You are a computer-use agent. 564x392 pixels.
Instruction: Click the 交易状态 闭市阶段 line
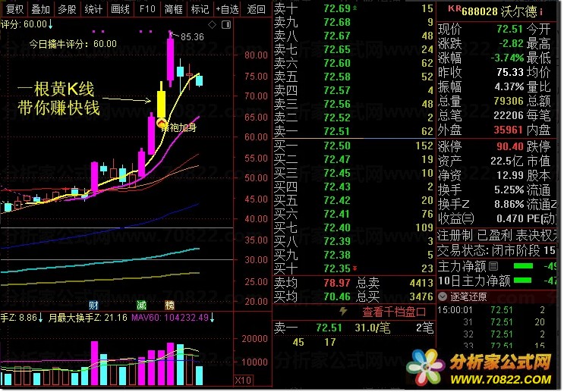[x=496, y=250]
